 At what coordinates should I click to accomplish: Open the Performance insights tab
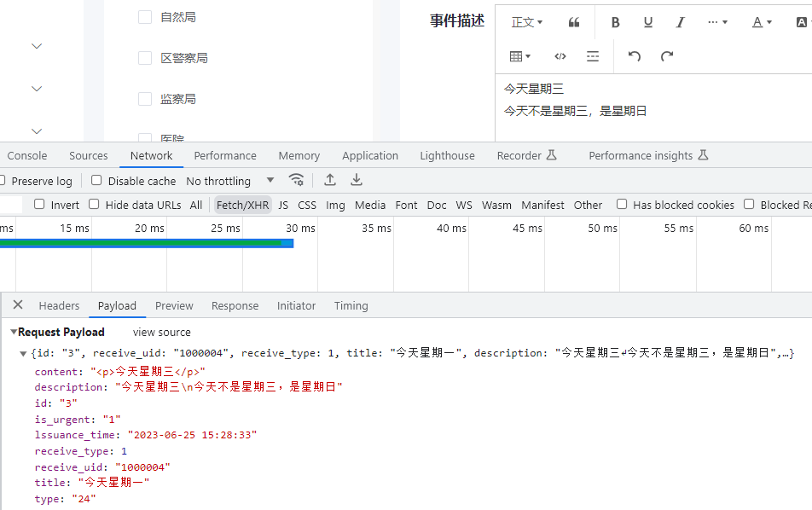tap(648, 156)
